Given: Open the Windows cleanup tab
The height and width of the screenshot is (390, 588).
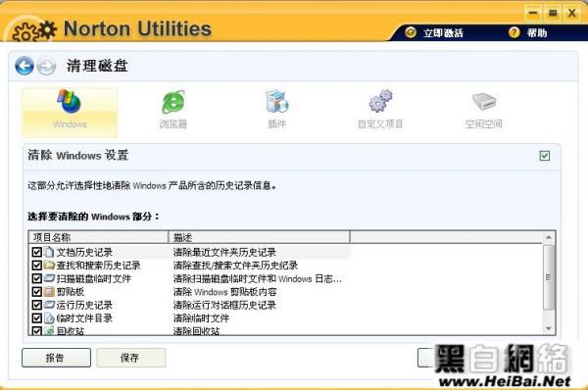Looking at the screenshot, I should point(70,112).
